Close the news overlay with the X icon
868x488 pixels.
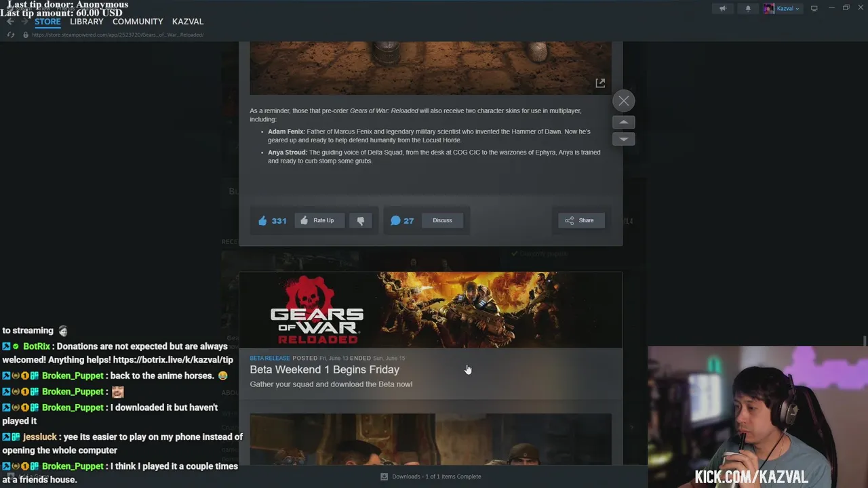(623, 101)
